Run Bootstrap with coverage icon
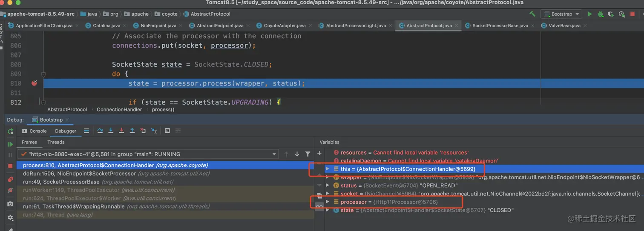Viewport: 644px width, 231px height. tap(611, 14)
